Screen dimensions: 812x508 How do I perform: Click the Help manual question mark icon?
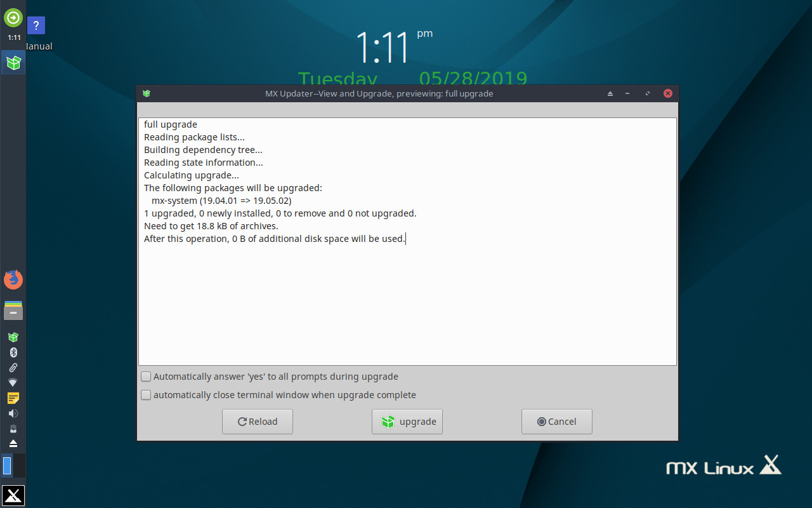pos(36,25)
